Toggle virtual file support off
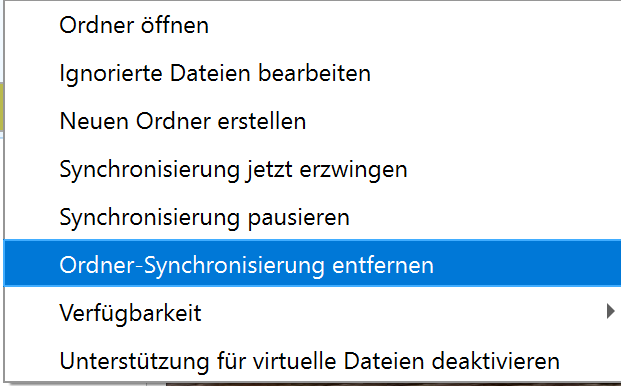This screenshot has width=621, height=386. pyautogui.click(x=312, y=361)
